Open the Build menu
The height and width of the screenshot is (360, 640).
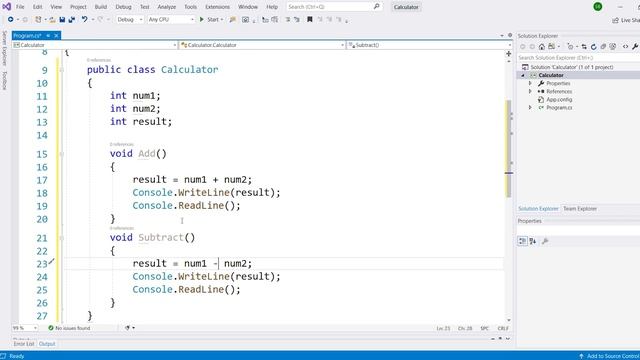coord(101,7)
